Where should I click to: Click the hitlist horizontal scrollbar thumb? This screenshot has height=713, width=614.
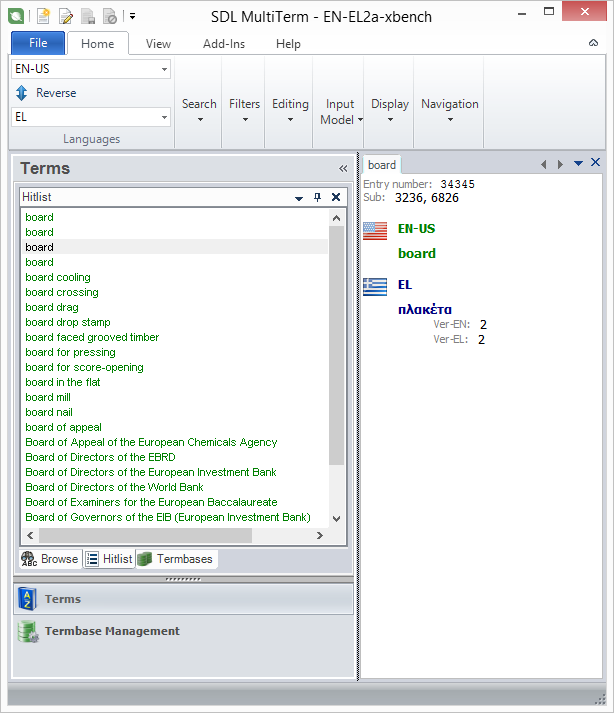tap(146, 535)
